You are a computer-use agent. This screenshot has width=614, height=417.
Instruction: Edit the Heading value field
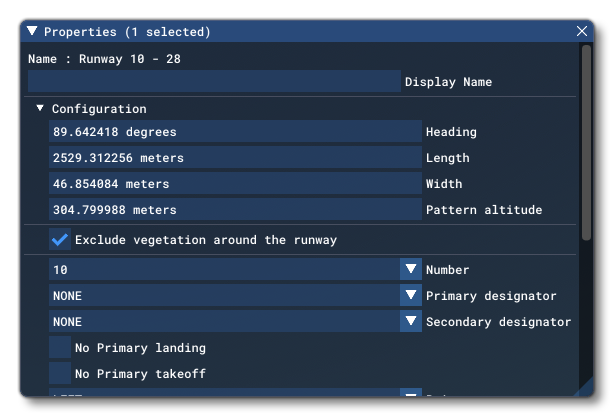235,132
